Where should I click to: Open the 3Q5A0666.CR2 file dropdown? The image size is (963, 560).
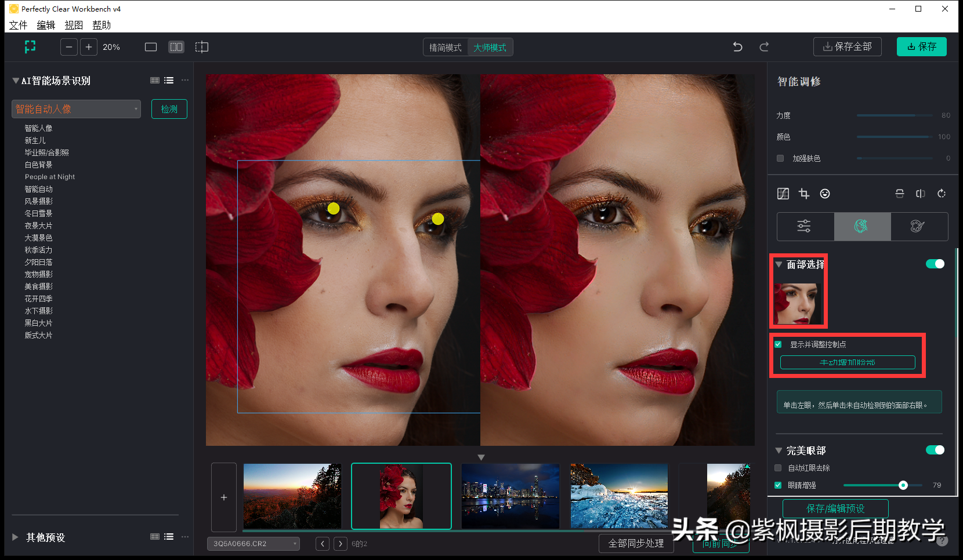tap(254, 544)
